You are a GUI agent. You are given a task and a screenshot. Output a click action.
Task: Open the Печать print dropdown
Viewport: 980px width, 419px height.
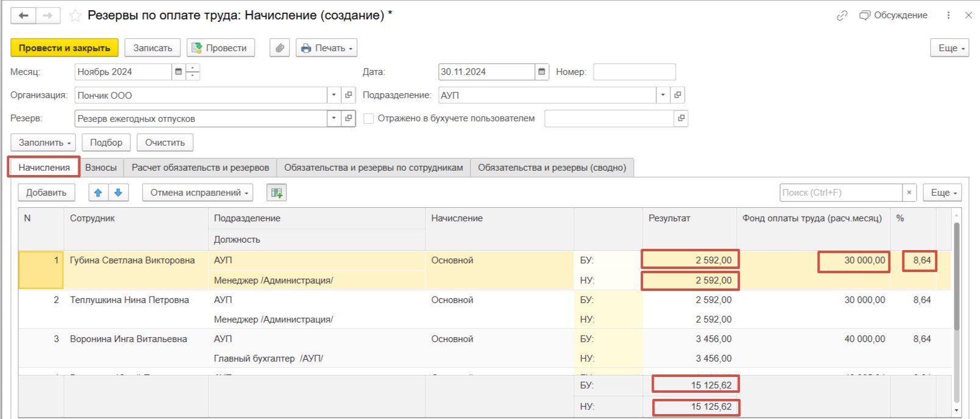[x=327, y=48]
